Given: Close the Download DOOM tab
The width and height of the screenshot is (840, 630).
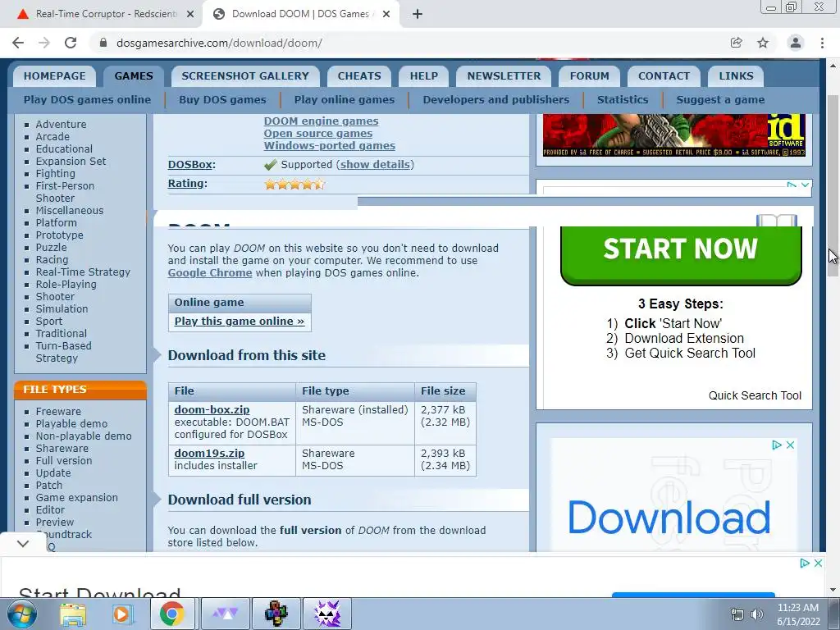Looking at the screenshot, I should tap(386, 14).
